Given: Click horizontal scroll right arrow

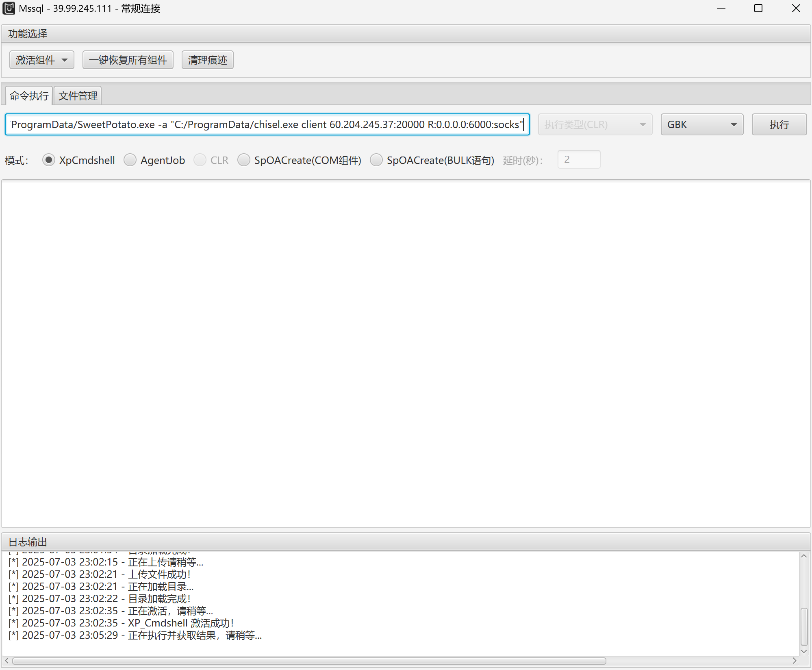Looking at the screenshot, I should pos(795,661).
